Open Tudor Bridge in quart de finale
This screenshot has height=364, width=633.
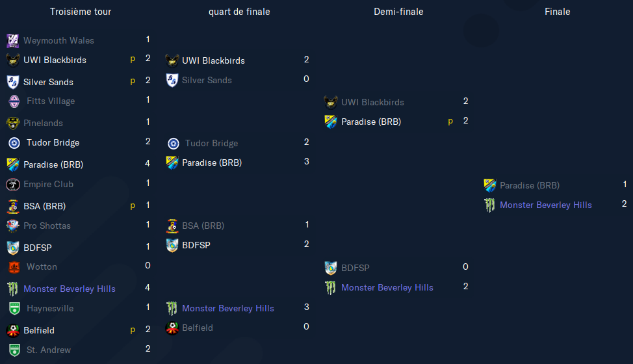(211, 144)
